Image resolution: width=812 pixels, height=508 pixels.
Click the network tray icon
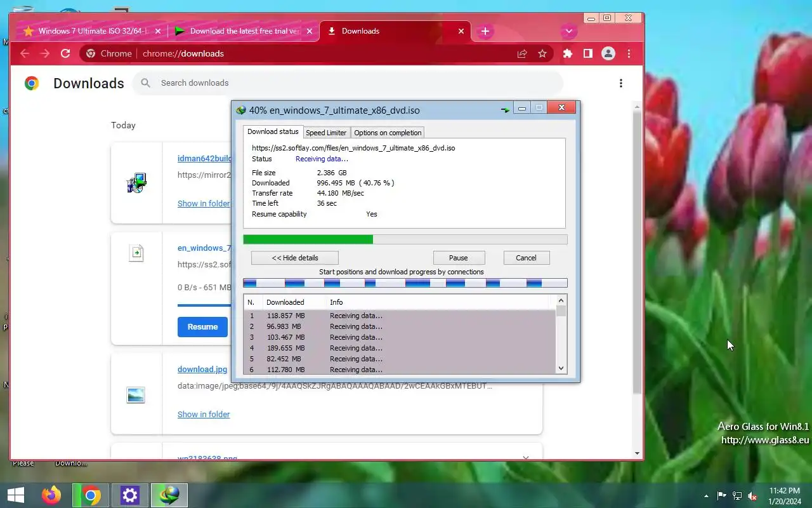(737, 496)
